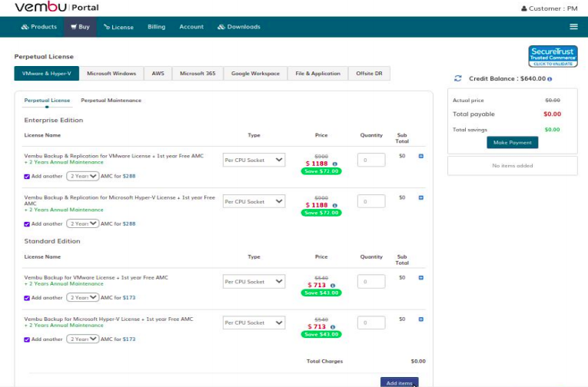
Task: Click the Make Payment button
Action: [512, 142]
